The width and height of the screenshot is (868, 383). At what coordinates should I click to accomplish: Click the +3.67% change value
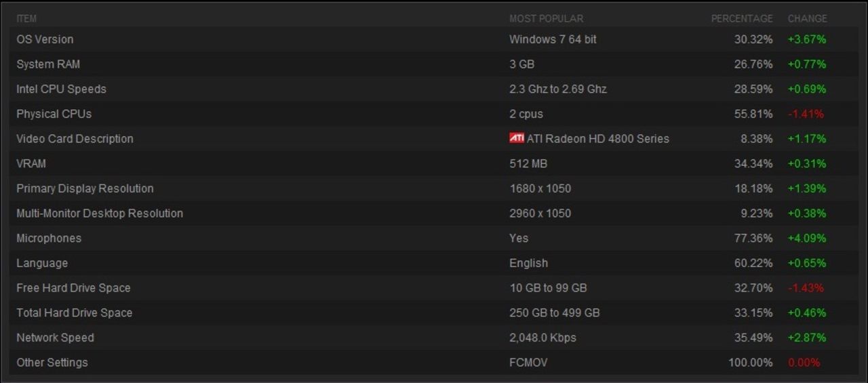[807, 39]
